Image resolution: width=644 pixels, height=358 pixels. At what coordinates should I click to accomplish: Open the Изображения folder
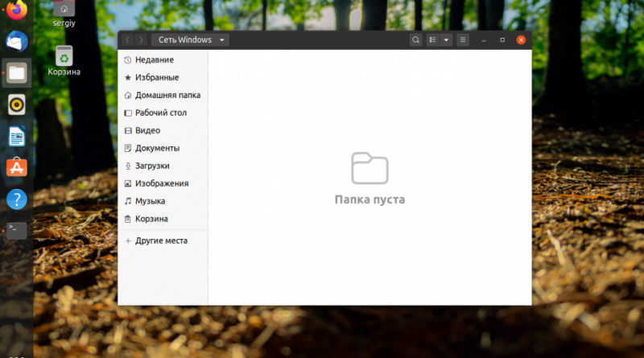point(161,183)
